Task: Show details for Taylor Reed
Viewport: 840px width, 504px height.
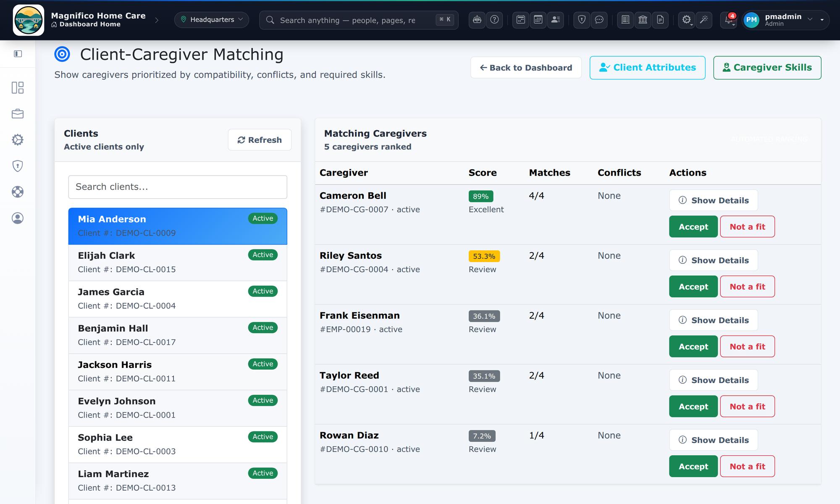Action: [713, 380]
